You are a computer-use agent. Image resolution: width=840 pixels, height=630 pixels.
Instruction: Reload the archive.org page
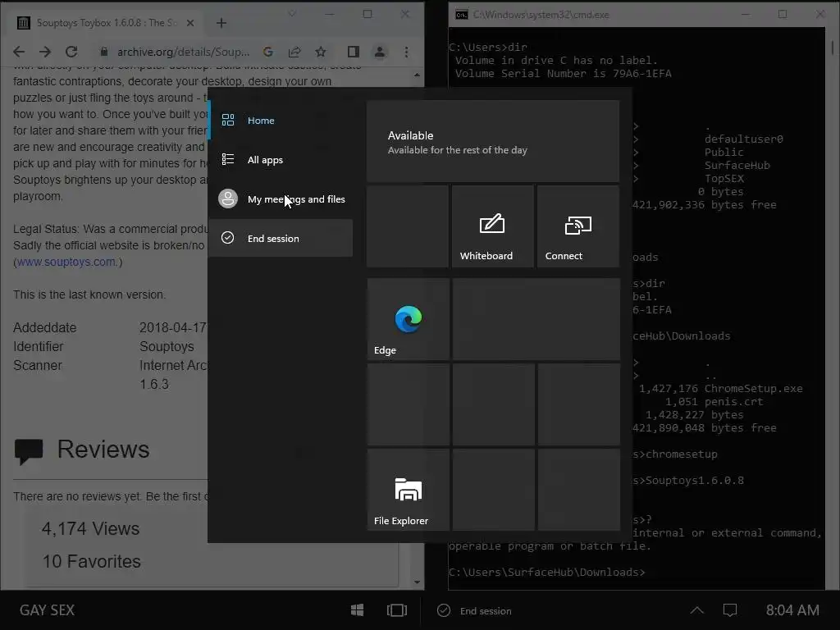pos(71,52)
